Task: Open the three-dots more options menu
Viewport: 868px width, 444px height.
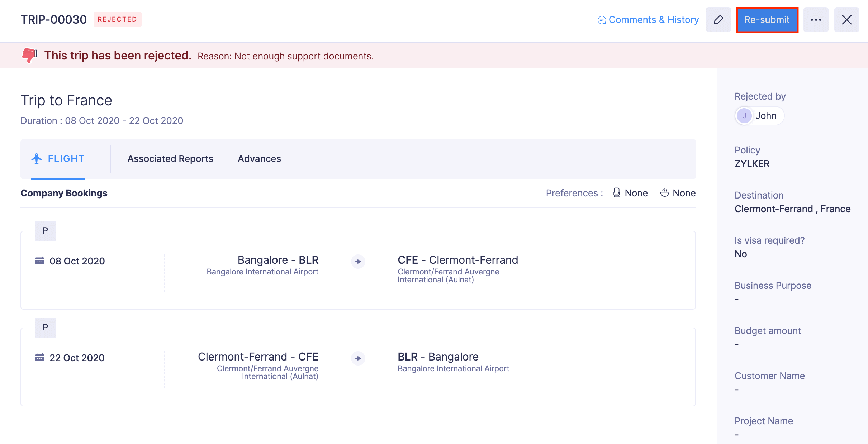Action: point(816,20)
